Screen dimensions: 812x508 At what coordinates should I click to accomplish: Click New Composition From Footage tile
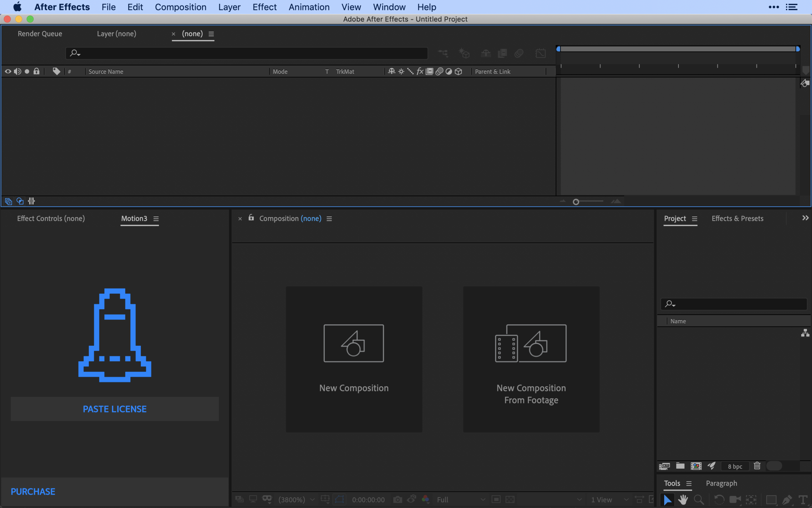pos(531,359)
